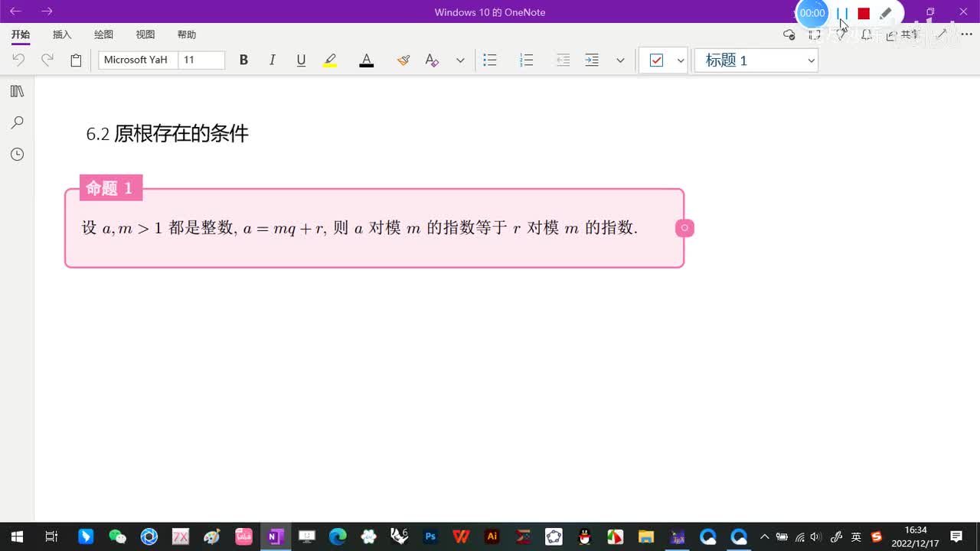The height and width of the screenshot is (551, 980).
Task: Show the notebooks navigation pane
Action: coord(17,91)
